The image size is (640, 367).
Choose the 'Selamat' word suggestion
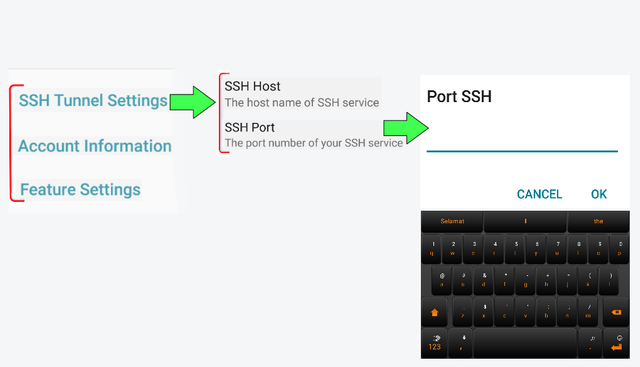[452, 221]
